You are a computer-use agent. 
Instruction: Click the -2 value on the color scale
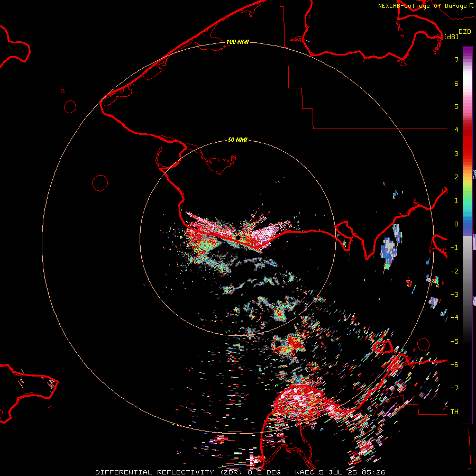pos(454,271)
